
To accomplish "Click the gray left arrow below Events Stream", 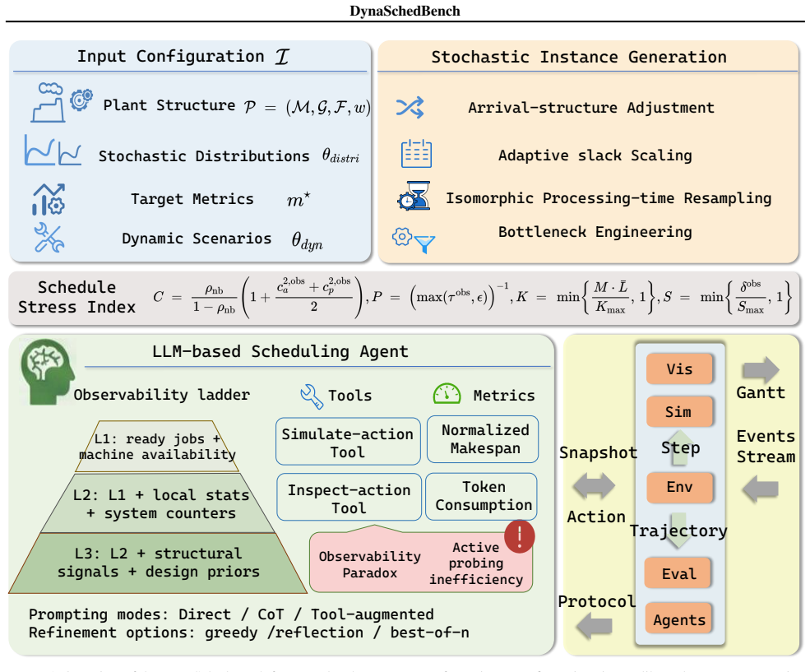I will coord(761,489).
